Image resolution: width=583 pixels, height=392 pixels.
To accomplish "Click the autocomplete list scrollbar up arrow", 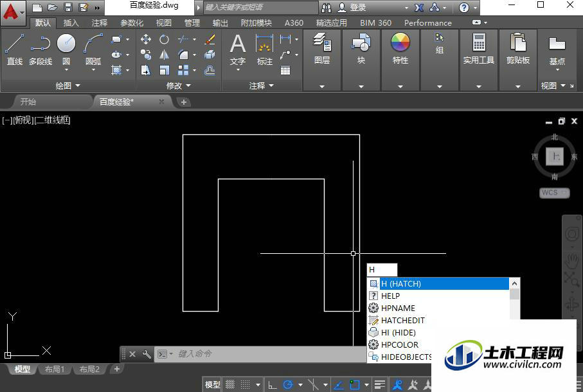I will click(515, 283).
